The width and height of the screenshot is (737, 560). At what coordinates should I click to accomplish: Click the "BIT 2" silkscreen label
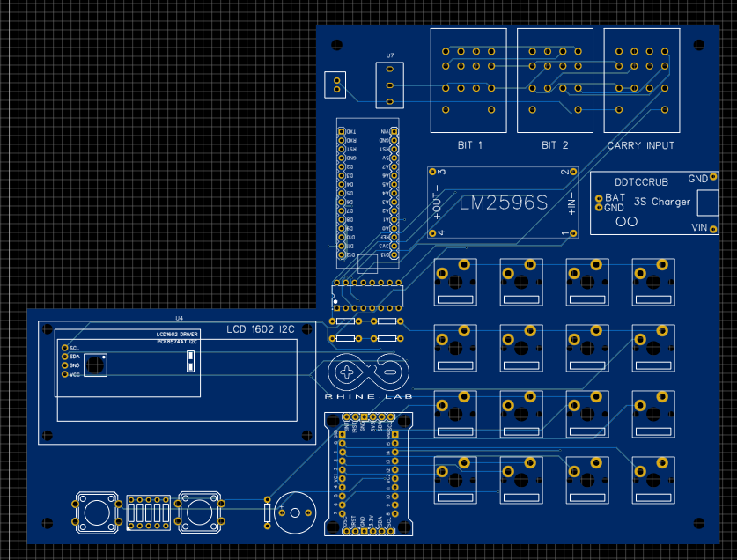click(555, 145)
